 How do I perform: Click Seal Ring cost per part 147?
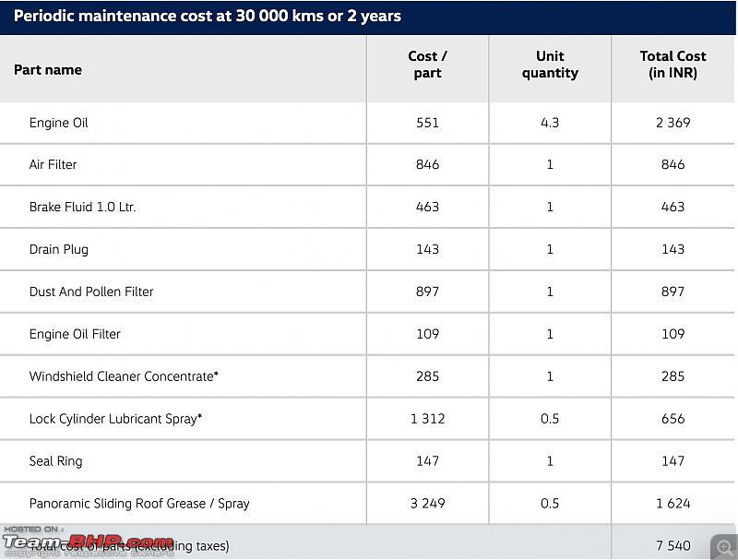427,461
